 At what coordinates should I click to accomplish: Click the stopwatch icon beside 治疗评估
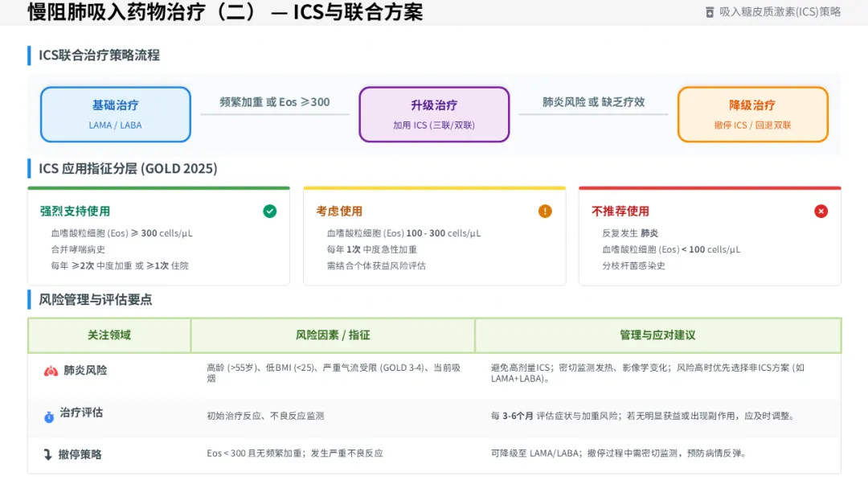(x=49, y=417)
